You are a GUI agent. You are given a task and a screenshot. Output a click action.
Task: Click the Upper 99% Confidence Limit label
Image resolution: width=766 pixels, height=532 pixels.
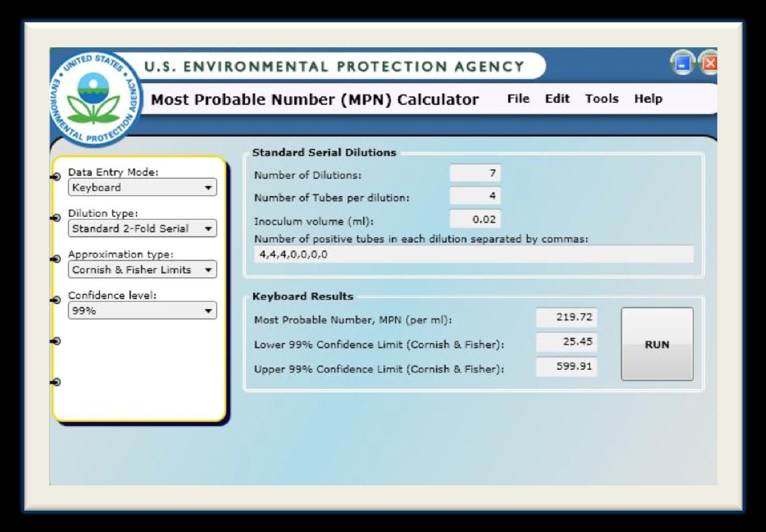pyautogui.click(x=379, y=369)
